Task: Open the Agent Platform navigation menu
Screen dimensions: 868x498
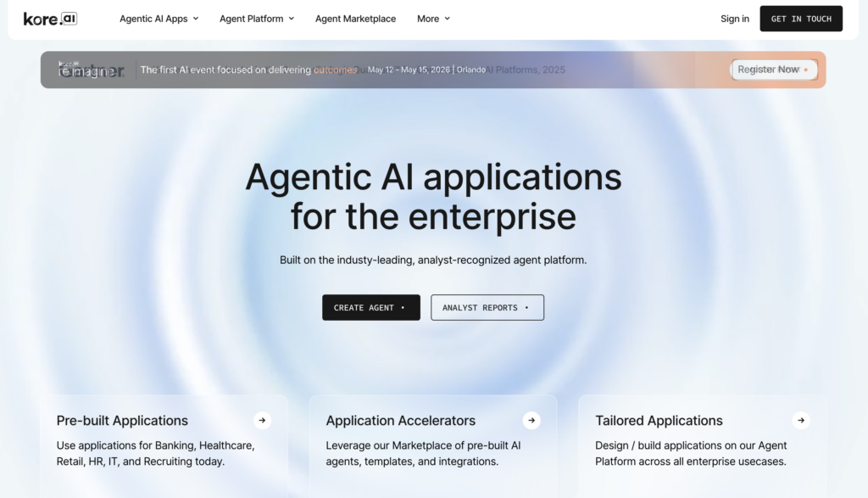Action: [256, 18]
